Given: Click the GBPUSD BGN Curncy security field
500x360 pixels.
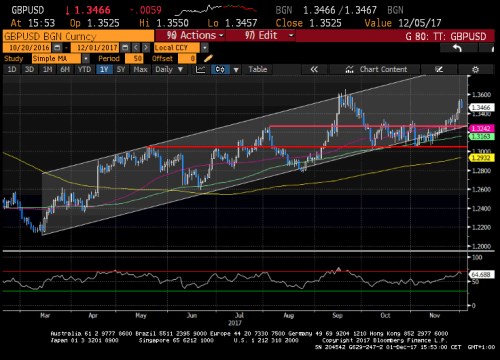Looking at the screenshot, I should pos(78,36).
